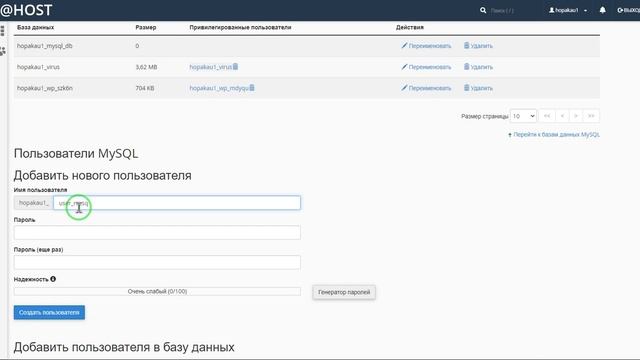Image resolution: width=640 pixels, height=360 pixels.
Task: Go to last page button >>
Action: pyautogui.click(x=591, y=116)
